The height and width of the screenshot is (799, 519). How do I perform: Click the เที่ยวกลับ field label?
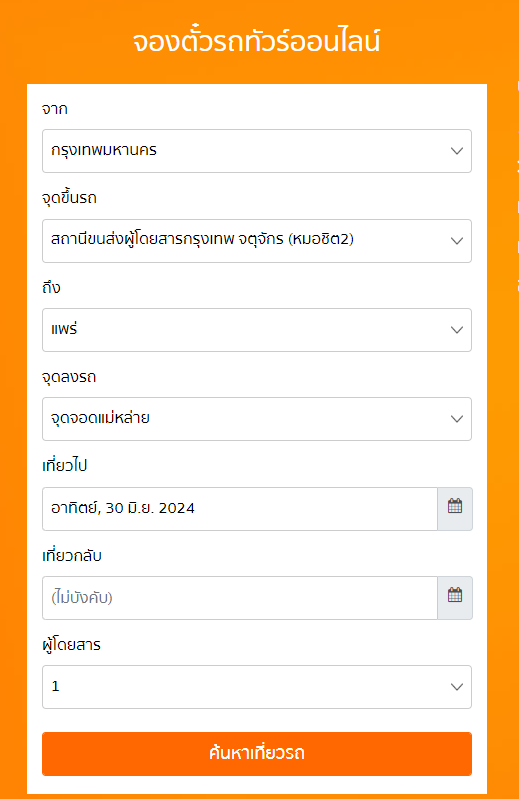(x=72, y=555)
